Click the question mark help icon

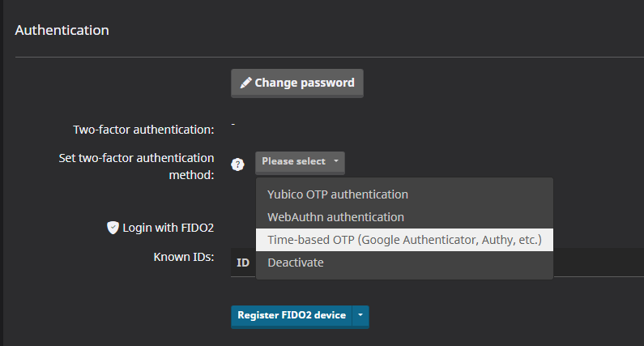(x=237, y=164)
